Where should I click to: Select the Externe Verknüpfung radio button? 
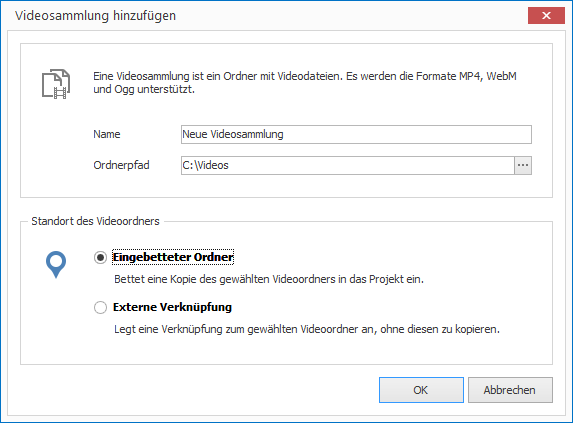(x=100, y=307)
